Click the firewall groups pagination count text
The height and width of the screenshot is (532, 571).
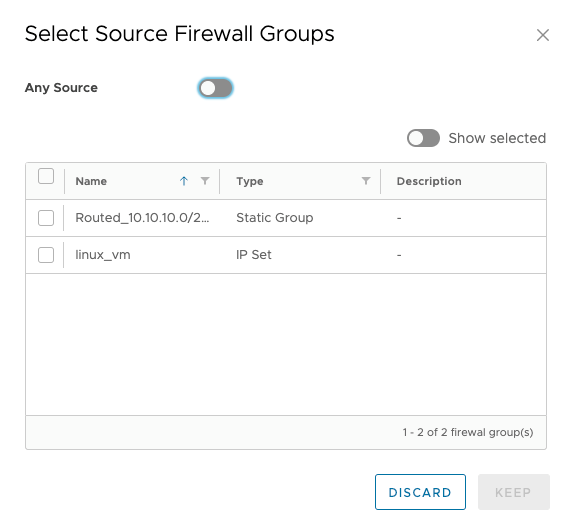click(x=468, y=432)
